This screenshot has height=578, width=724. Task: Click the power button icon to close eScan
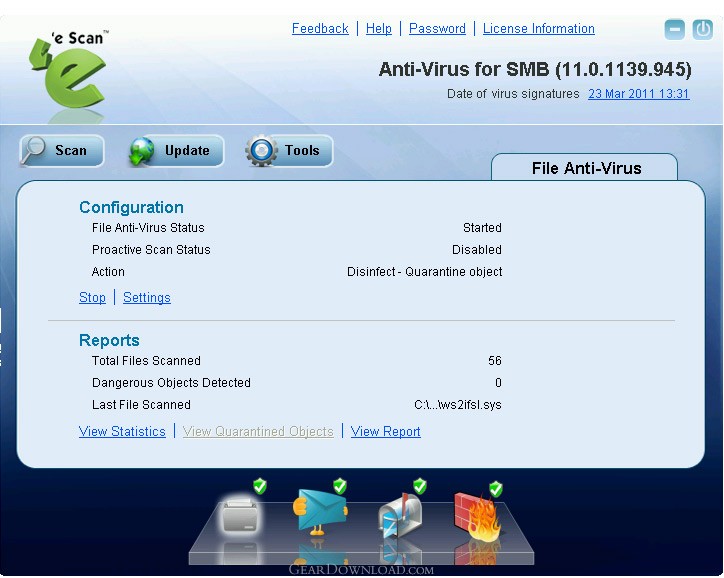click(703, 30)
